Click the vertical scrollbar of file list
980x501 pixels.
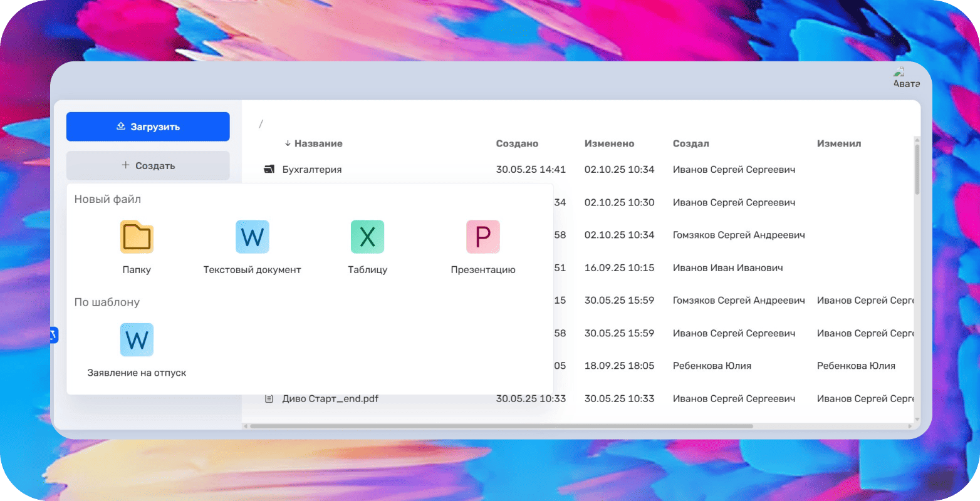point(917,169)
